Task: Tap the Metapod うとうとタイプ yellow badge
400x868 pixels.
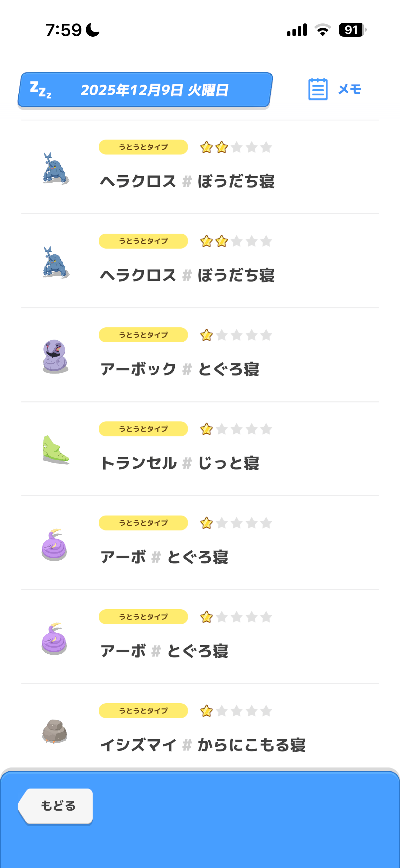Action: (143, 429)
